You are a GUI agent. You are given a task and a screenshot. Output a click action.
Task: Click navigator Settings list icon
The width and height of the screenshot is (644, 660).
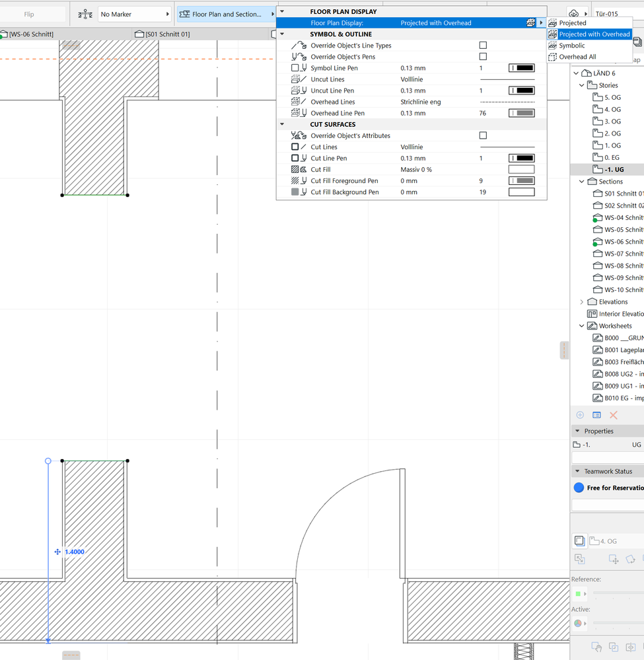(597, 415)
